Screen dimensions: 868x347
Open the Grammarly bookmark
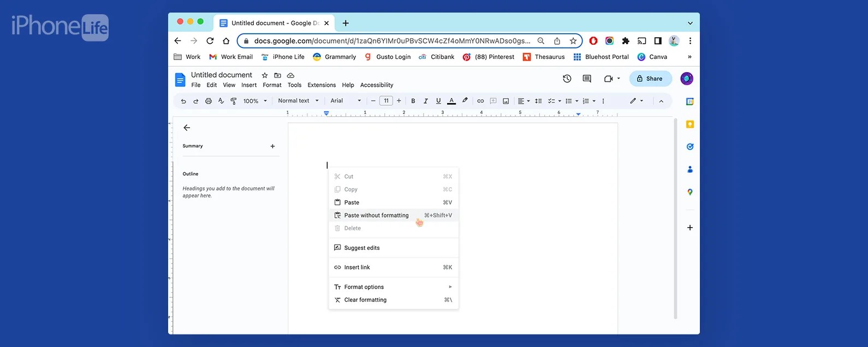334,57
